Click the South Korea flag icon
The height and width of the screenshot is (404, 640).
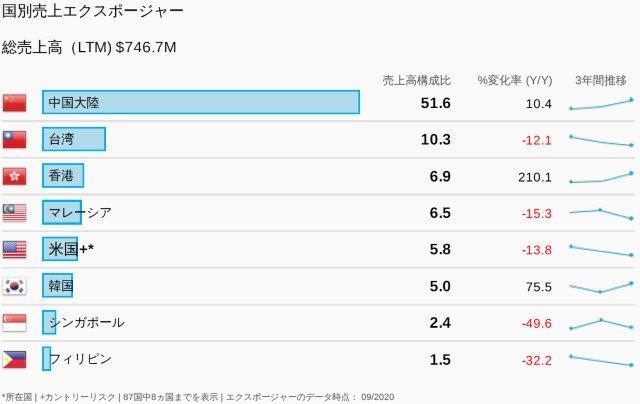(14, 286)
